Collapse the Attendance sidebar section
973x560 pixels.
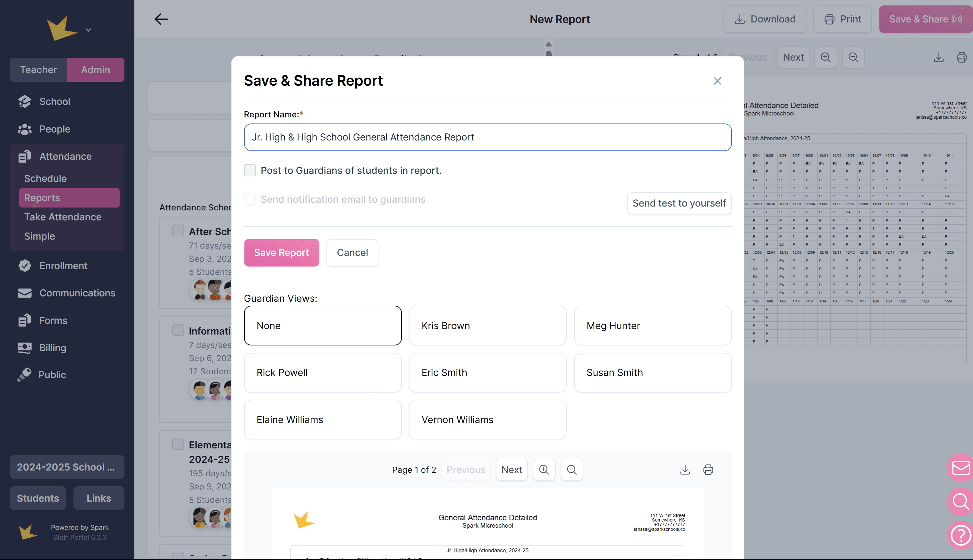(x=65, y=157)
